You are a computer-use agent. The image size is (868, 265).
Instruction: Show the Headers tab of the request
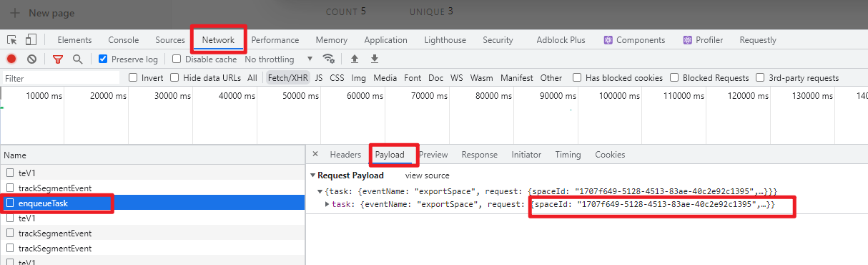click(x=345, y=155)
